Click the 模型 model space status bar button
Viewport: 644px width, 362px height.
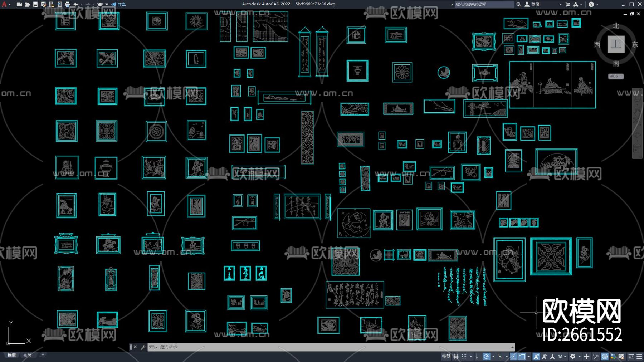tap(446, 356)
